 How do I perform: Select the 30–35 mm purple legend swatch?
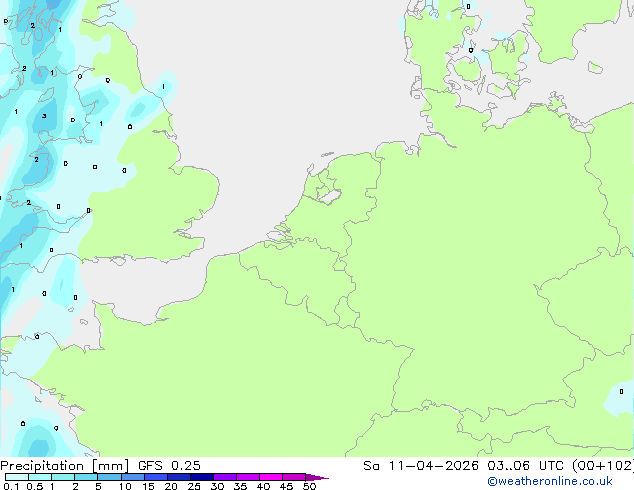pos(224,477)
